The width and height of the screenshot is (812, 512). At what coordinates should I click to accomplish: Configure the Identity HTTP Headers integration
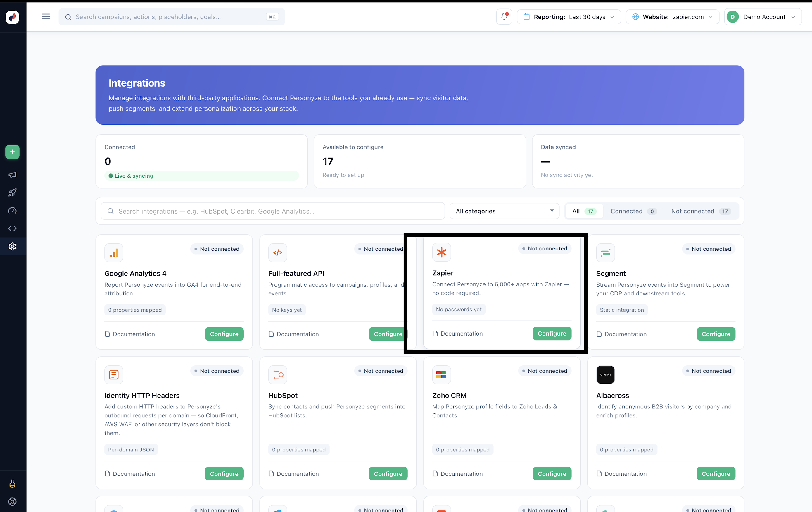224,474
